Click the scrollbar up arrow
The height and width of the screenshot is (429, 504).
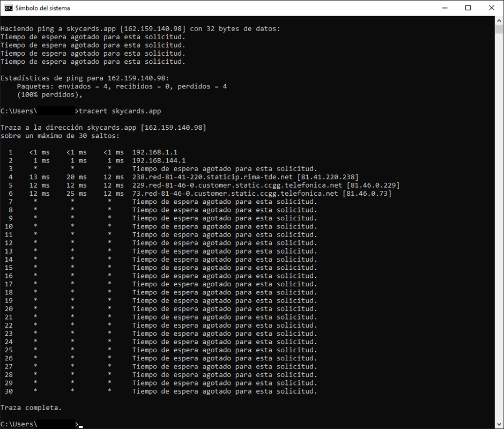coord(499,20)
